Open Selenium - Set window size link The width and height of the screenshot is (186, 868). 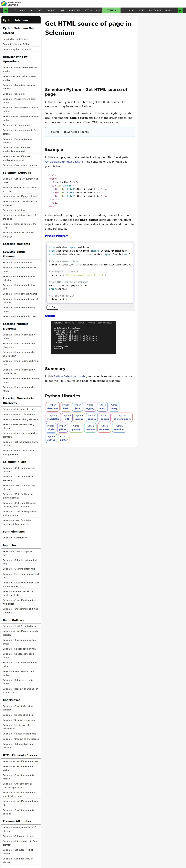pos(21,125)
